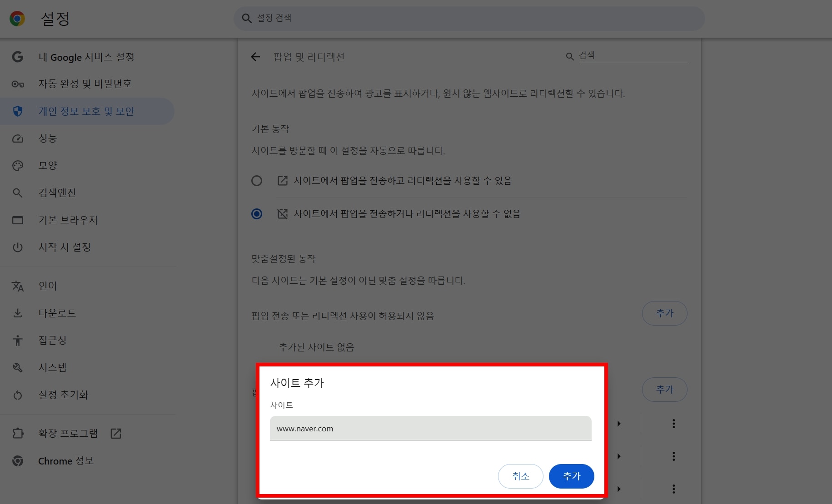The width and height of the screenshot is (832, 504).
Task: Click the search icon in the in-page 검색 field
Action: (569, 57)
